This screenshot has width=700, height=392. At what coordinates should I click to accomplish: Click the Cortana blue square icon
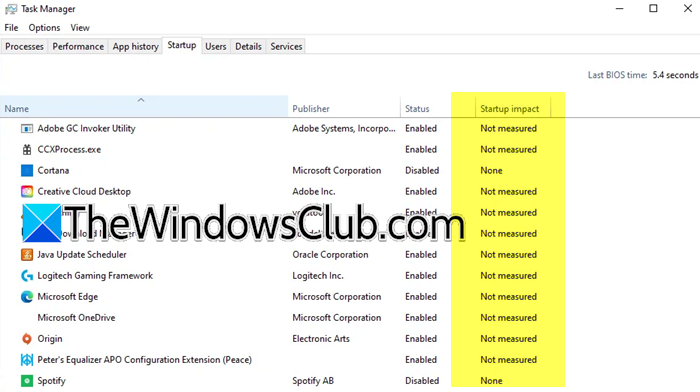point(27,171)
